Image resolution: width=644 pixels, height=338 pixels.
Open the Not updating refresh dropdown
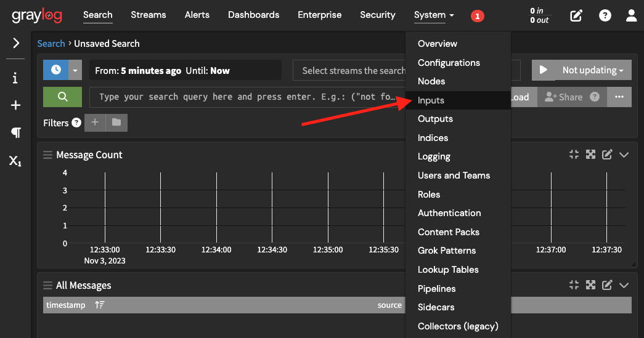(593, 70)
